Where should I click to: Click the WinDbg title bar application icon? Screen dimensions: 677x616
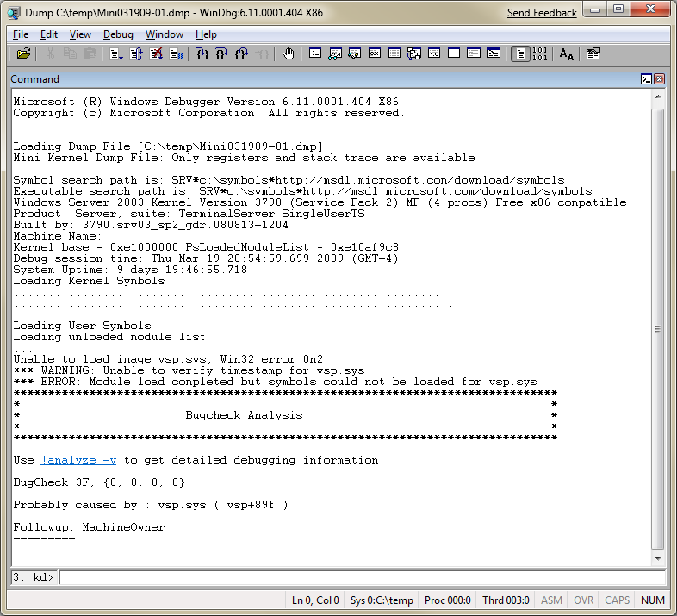pyautogui.click(x=14, y=13)
